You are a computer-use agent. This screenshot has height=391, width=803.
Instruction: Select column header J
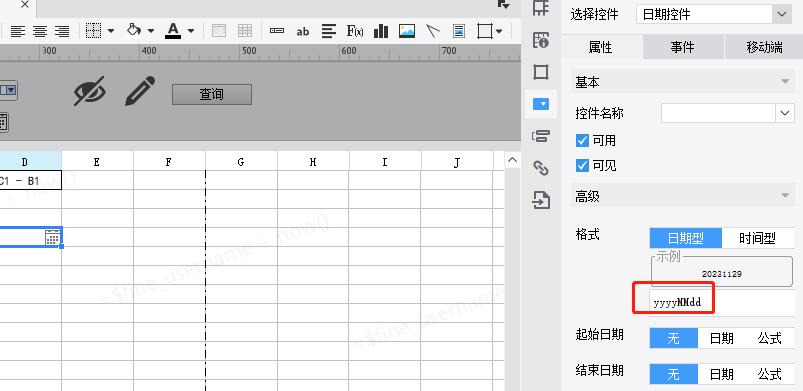coord(457,162)
